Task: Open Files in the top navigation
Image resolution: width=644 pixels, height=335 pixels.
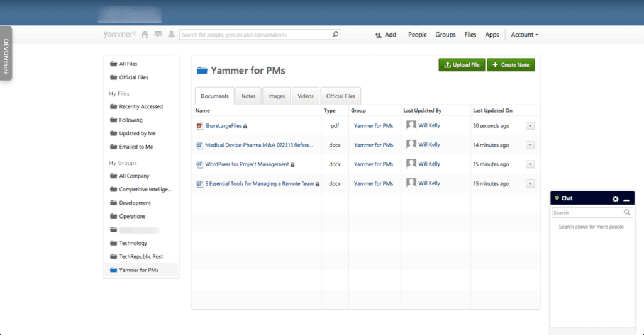Action: (470, 35)
